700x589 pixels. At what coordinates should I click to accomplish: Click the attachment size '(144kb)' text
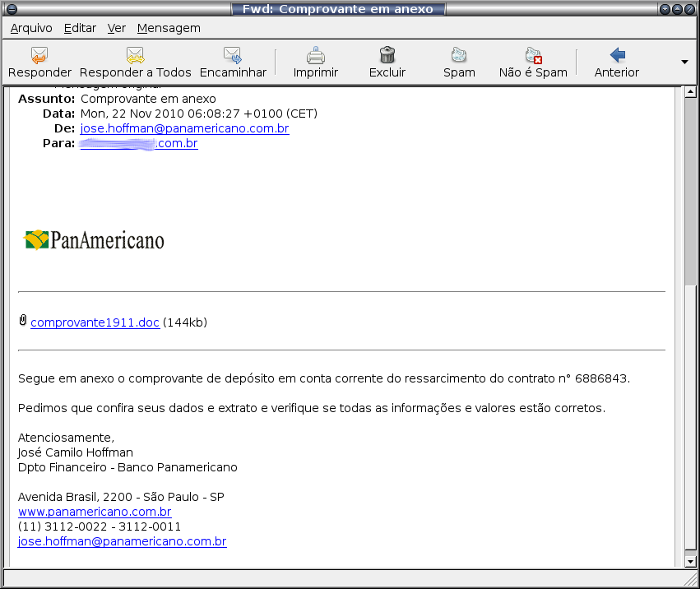[185, 322]
